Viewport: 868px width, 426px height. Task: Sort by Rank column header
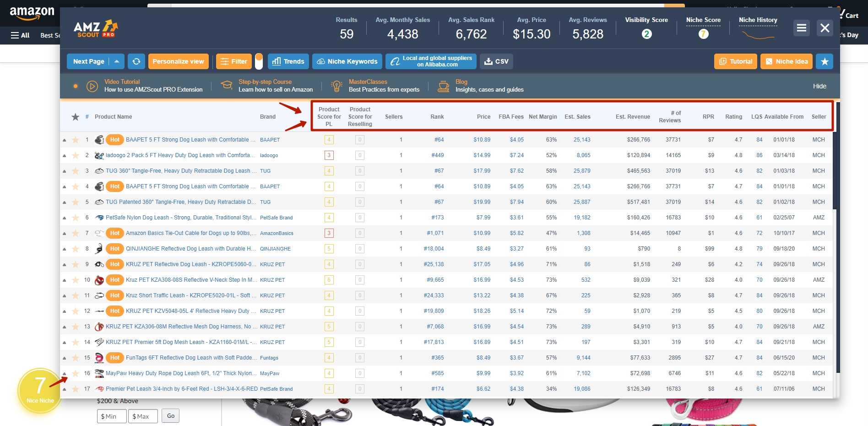pos(437,117)
